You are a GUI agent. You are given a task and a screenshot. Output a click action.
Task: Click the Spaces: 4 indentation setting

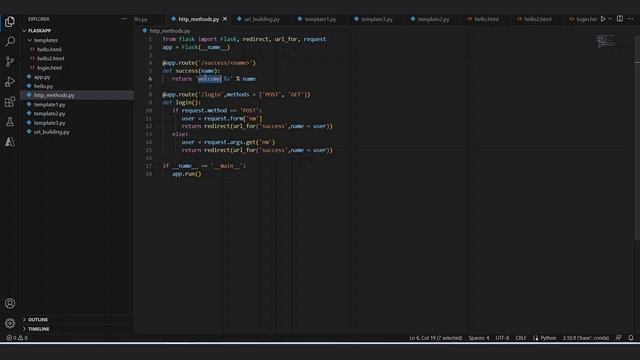(479, 338)
